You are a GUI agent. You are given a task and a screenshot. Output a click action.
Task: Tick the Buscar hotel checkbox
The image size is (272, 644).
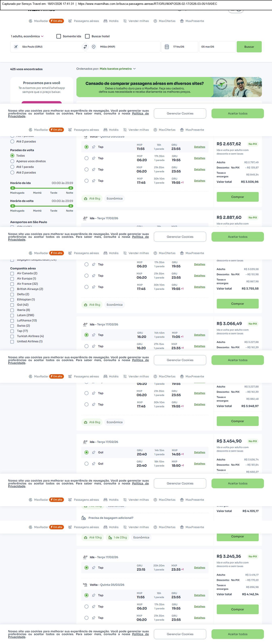[x=87, y=36]
